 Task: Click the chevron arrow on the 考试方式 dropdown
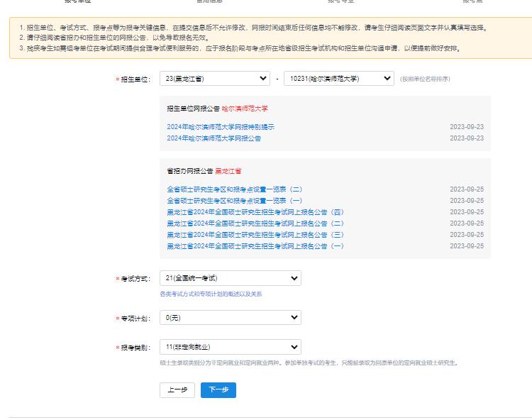coord(294,278)
